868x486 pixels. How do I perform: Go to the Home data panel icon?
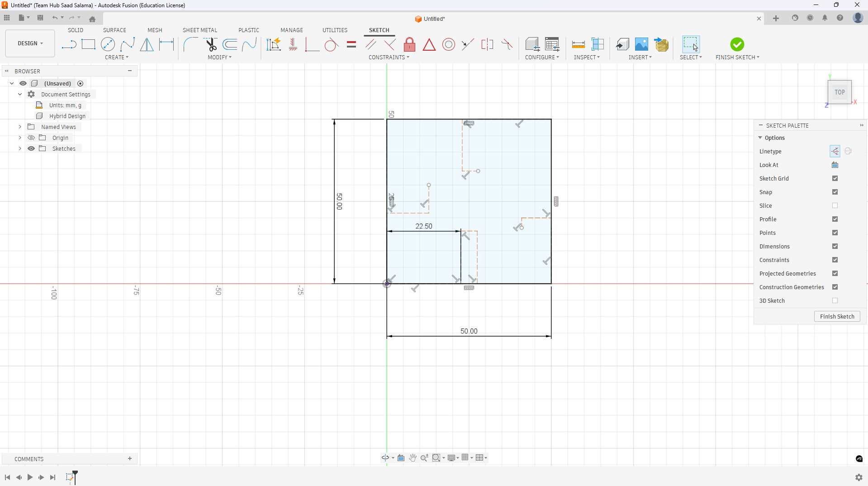[92, 19]
